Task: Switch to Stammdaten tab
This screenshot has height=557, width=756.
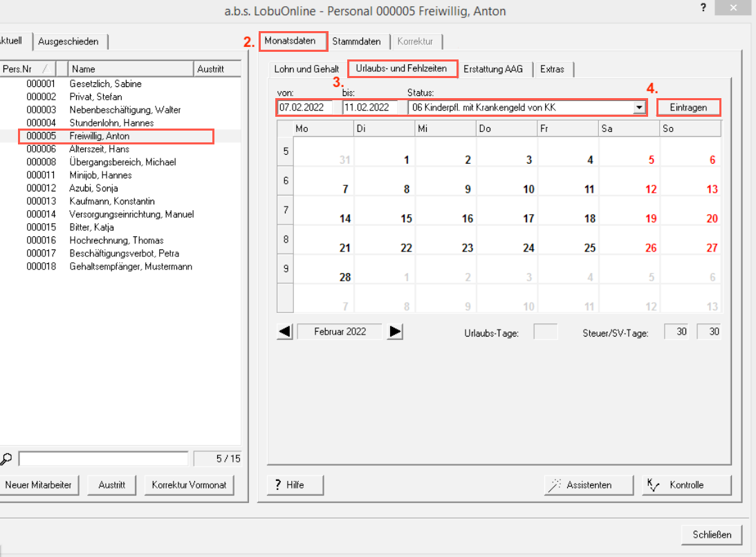Action: coord(356,41)
